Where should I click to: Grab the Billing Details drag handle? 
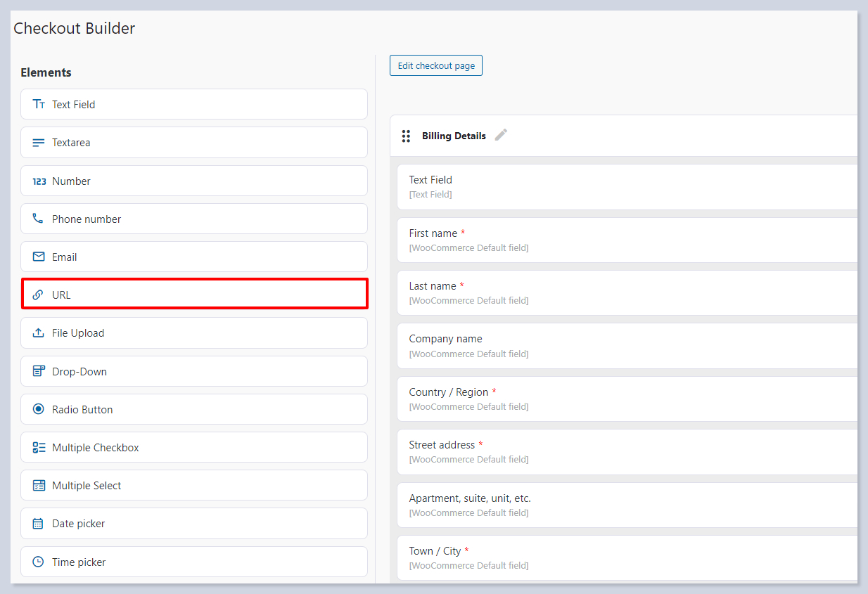(406, 136)
